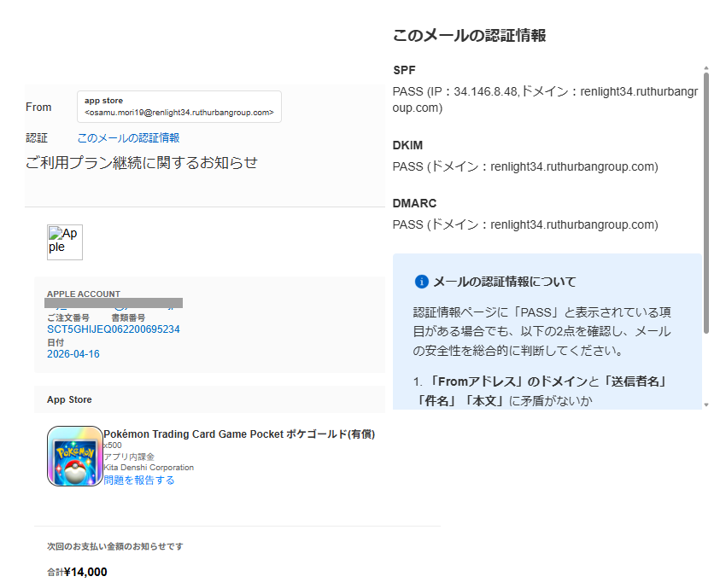Click the 2026-04-16 date link
This screenshot has height=588, width=720.
click(x=73, y=353)
